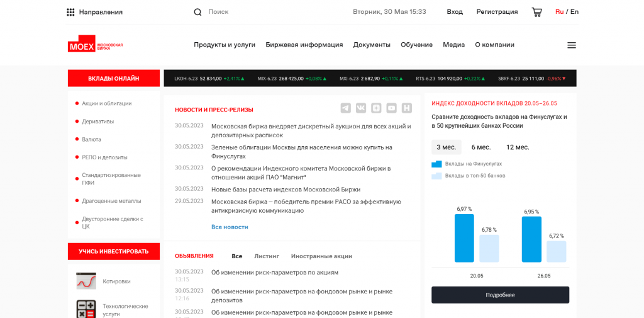
Task: Click the НОВОСТИ И ПРЕСС-РЕЛИЗЫ heading
Action: (214, 110)
